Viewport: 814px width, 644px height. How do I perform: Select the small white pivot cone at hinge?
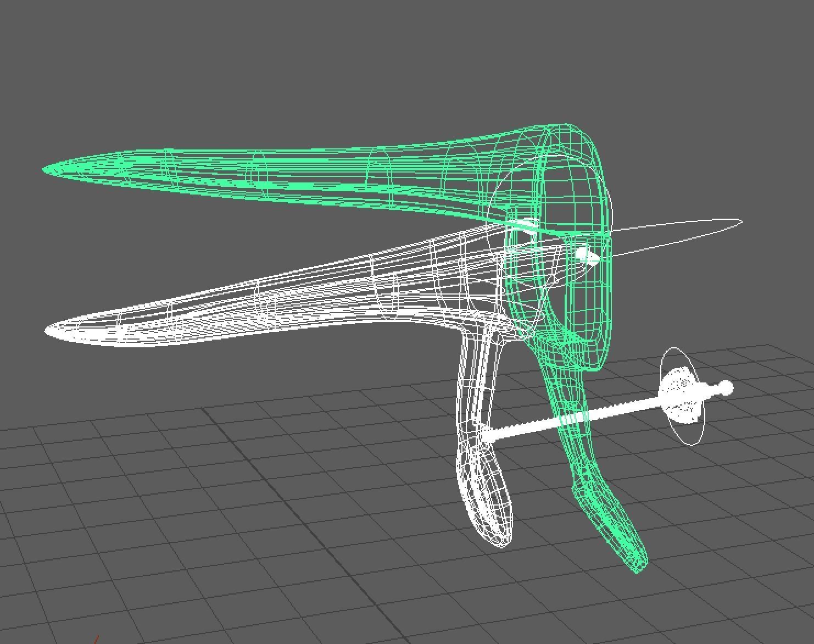(x=587, y=256)
